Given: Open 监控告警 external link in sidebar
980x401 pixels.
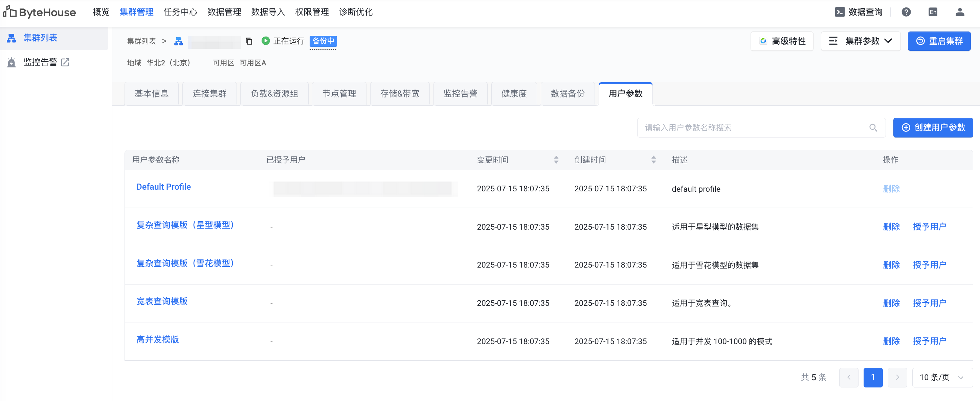Looking at the screenshot, I should pyautogui.click(x=65, y=62).
